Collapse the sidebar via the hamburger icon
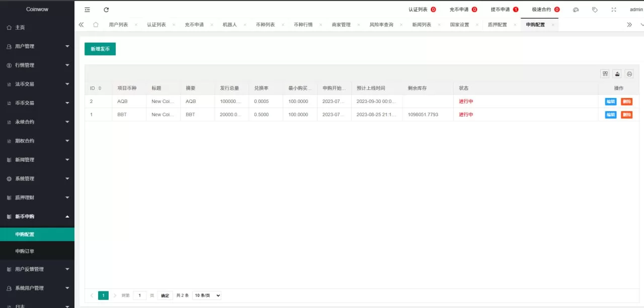 click(87, 9)
